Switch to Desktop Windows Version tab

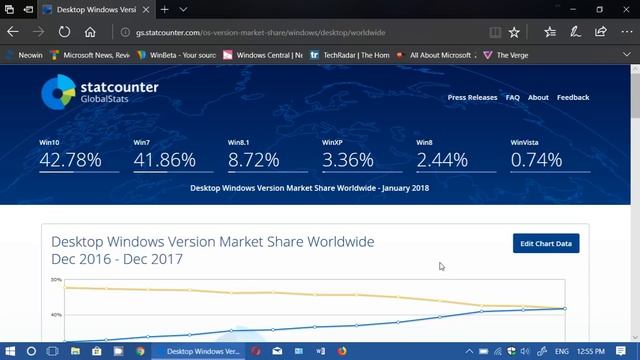click(x=96, y=9)
